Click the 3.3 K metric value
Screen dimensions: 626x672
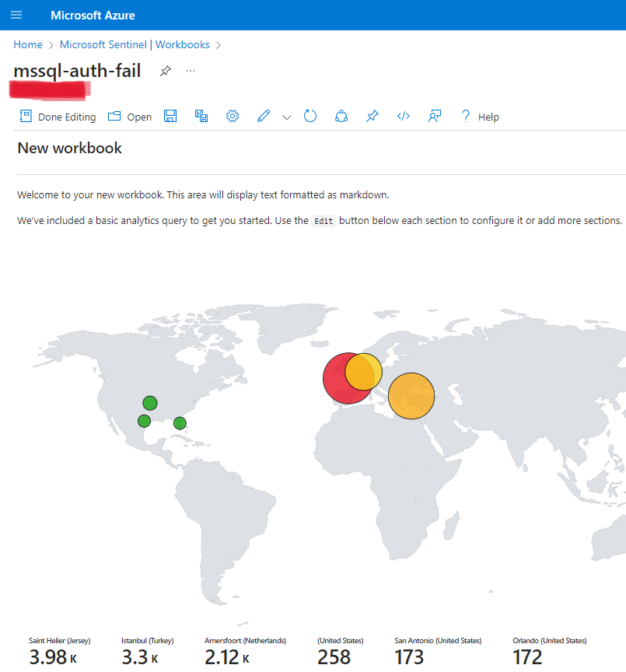pos(140,657)
